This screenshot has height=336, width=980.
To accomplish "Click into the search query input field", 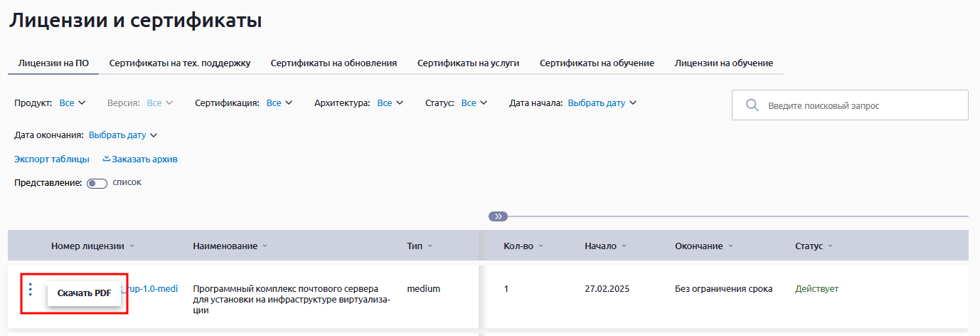I will click(x=861, y=105).
